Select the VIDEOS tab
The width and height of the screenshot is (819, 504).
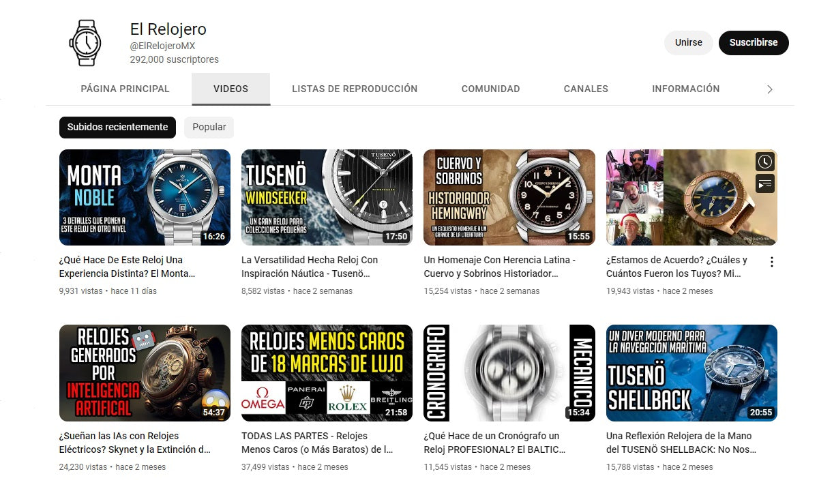click(230, 89)
